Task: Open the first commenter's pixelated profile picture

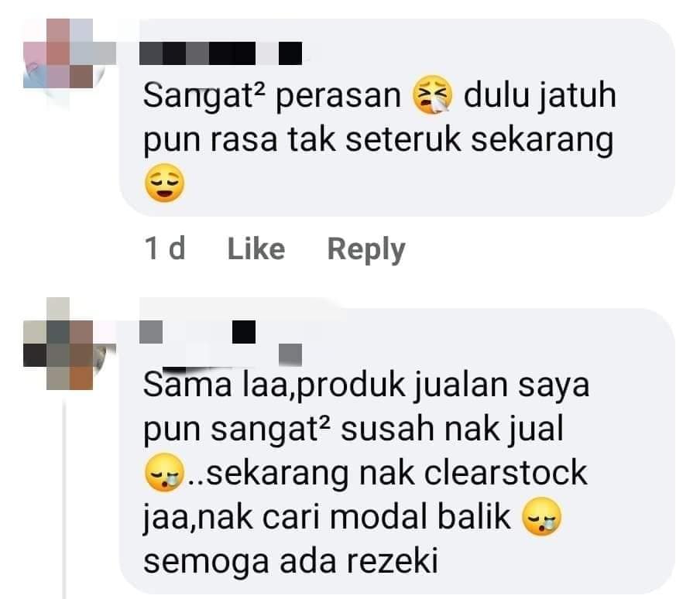Action: [x=69, y=53]
